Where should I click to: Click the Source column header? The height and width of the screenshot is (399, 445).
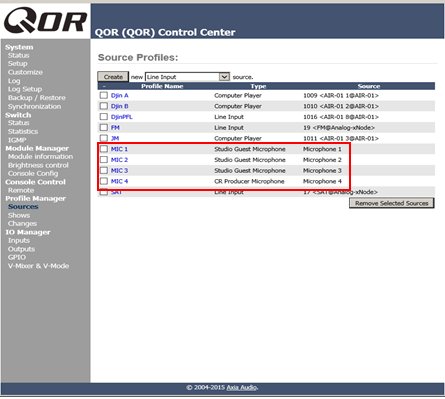tap(369, 86)
